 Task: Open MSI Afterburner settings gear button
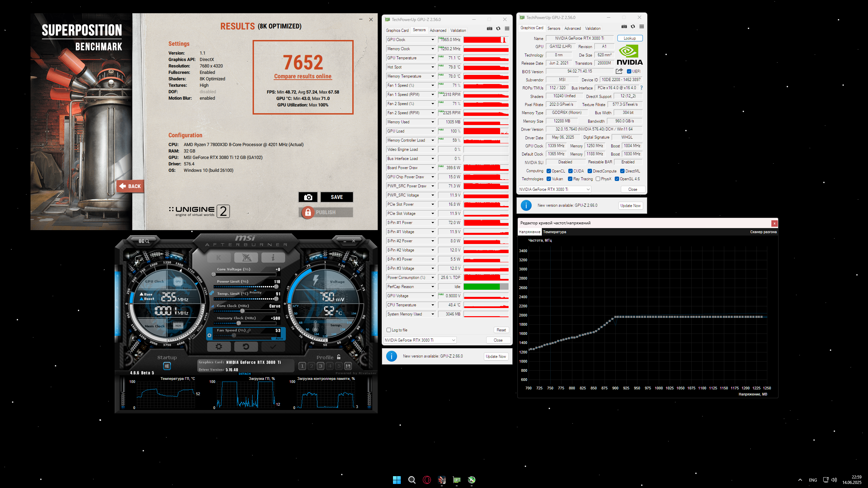tap(219, 346)
